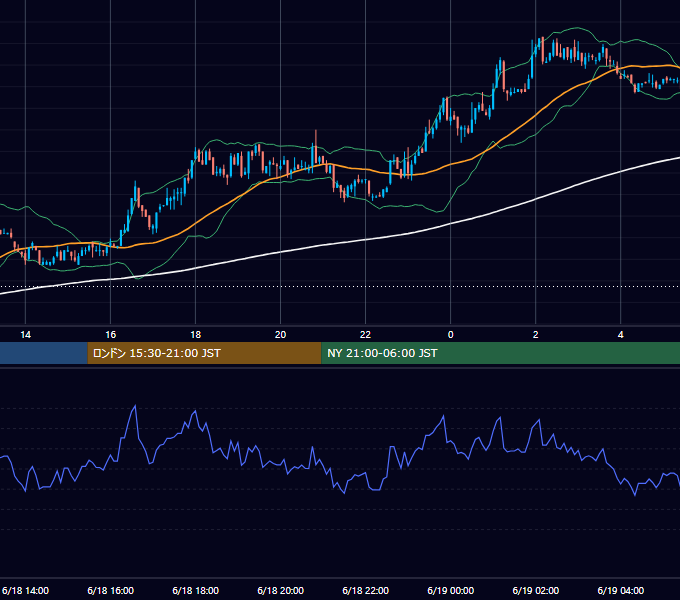
Task: Click hour label 2 on price chart axis
Action: coord(536,335)
